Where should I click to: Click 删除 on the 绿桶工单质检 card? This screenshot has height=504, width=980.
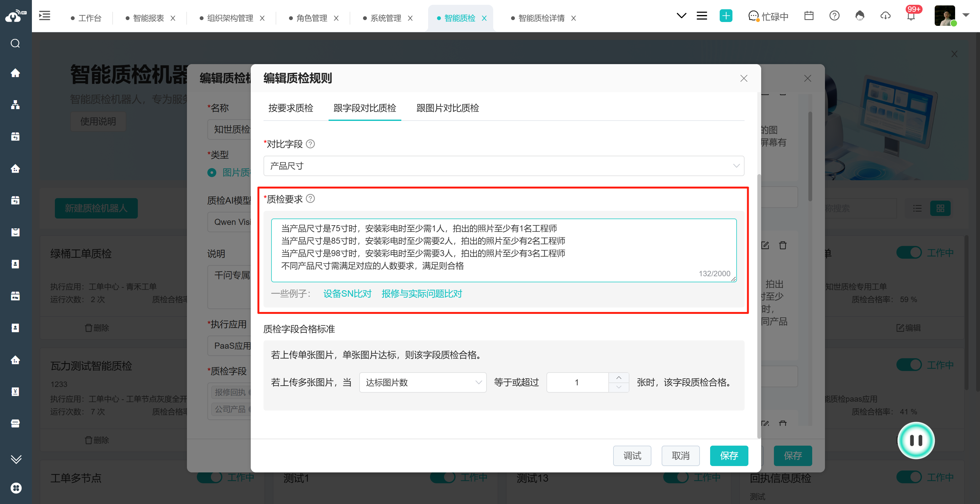[97, 328]
